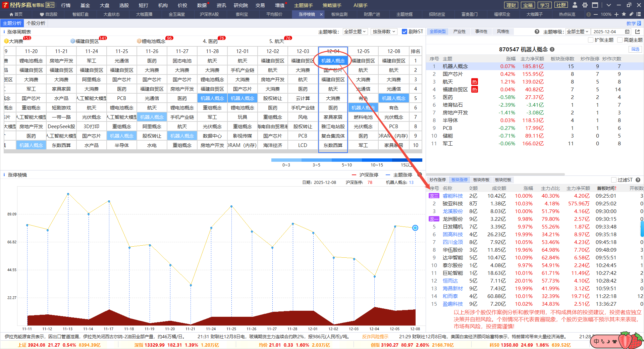Click the export share icon beside date
This screenshot has height=349, width=644.
638,32
